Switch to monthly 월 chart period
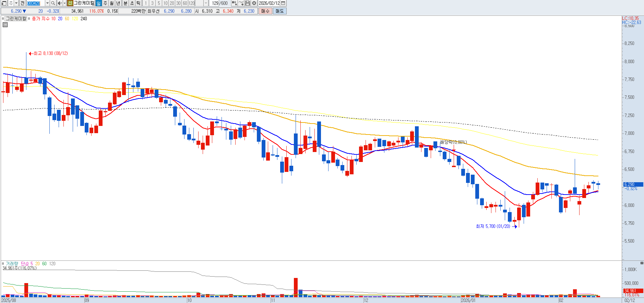The width and height of the screenshot is (644, 303). 112,3
